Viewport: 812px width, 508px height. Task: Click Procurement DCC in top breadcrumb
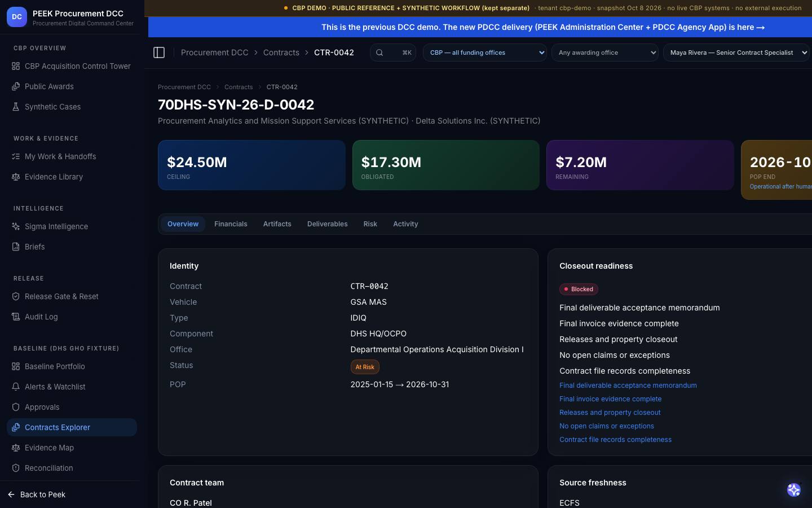click(214, 52)
